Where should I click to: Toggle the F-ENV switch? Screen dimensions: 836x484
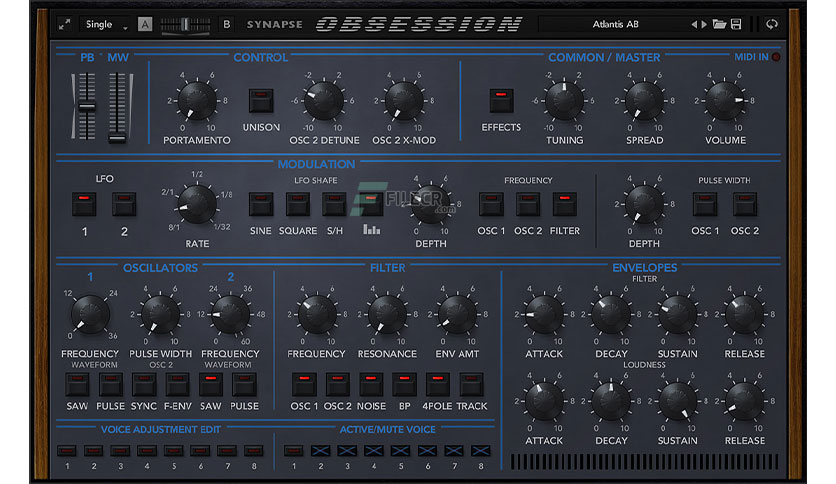[178, 384]
